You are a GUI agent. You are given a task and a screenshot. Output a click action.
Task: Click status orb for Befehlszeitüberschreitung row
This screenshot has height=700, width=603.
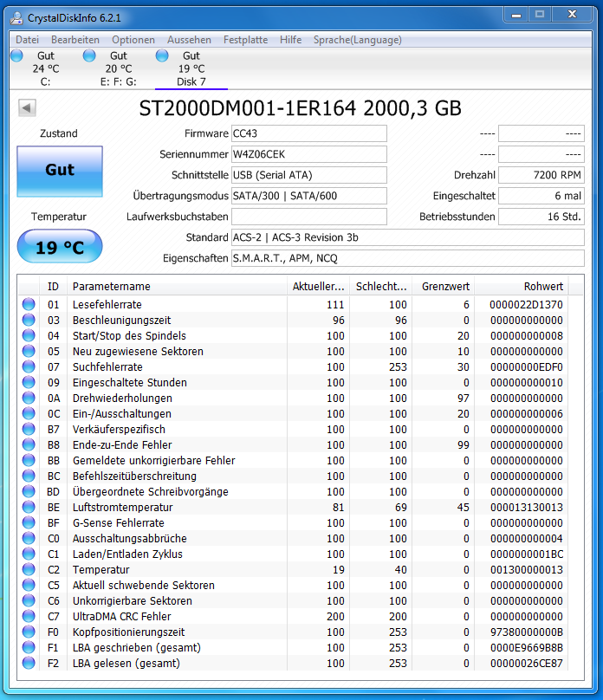pyautogui.click(x=29, y=476)
